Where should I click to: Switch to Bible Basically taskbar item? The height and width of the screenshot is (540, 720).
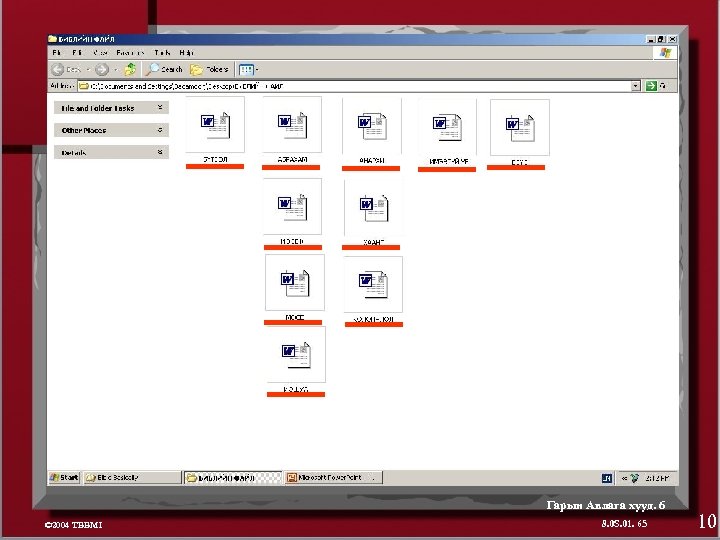[132, 478]
